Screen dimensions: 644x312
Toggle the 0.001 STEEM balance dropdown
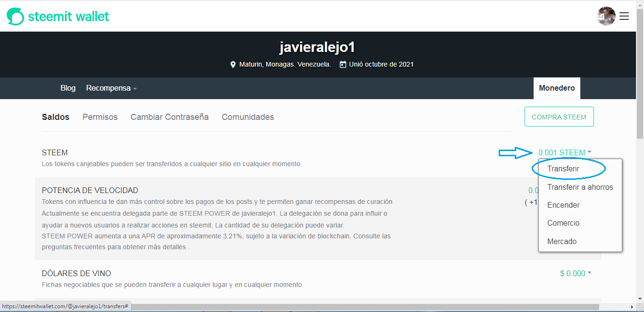coord(565,152)
